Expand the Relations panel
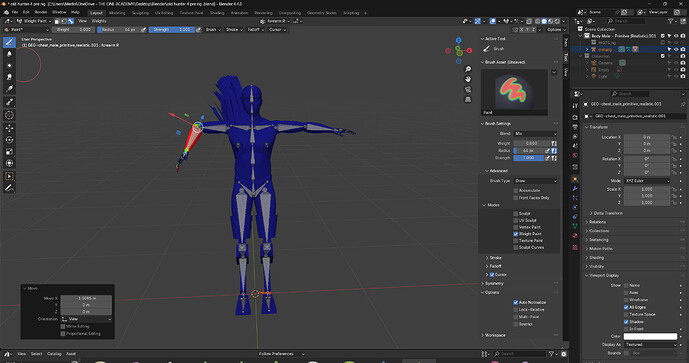This screenshot has height=363, width=689. (x=597, y=222)
